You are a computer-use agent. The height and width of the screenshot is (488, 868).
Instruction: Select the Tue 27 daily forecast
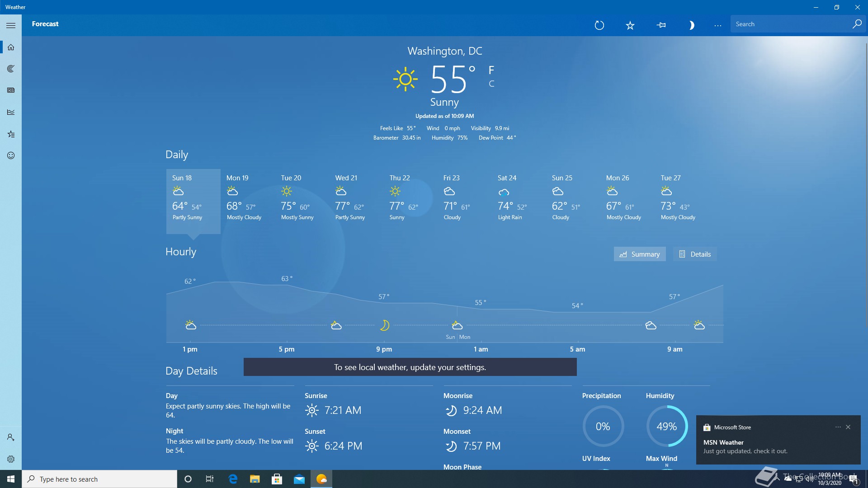(682, 201)
